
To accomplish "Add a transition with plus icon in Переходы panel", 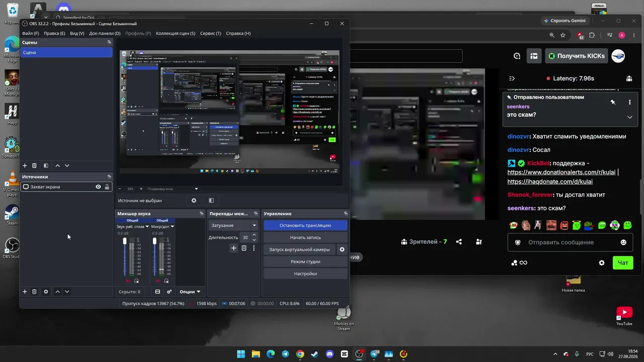I will [233, 248].
